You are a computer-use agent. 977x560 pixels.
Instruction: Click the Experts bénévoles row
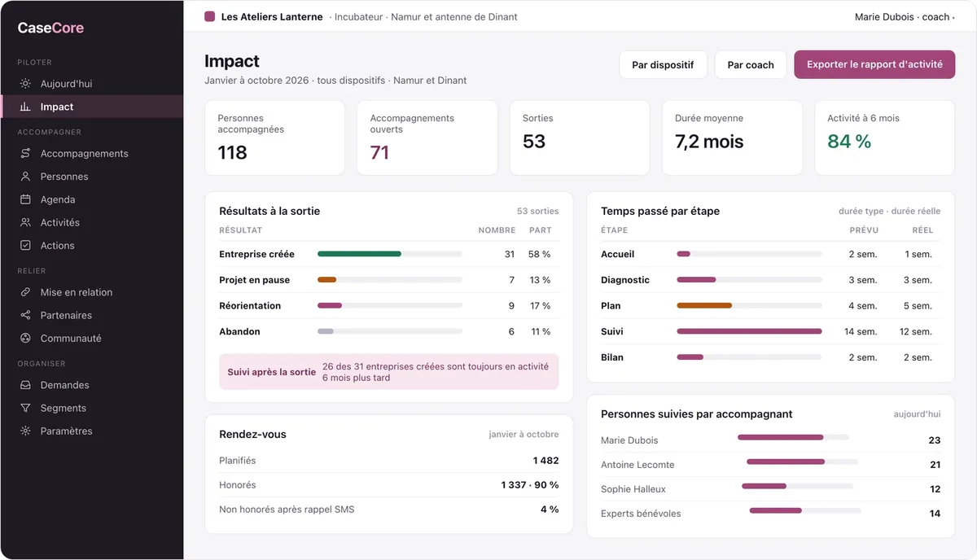coord(770,514)
